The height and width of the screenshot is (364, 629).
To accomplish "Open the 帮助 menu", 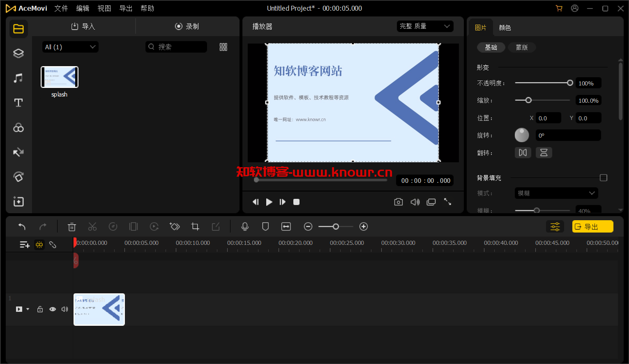I will click(147, 8).
